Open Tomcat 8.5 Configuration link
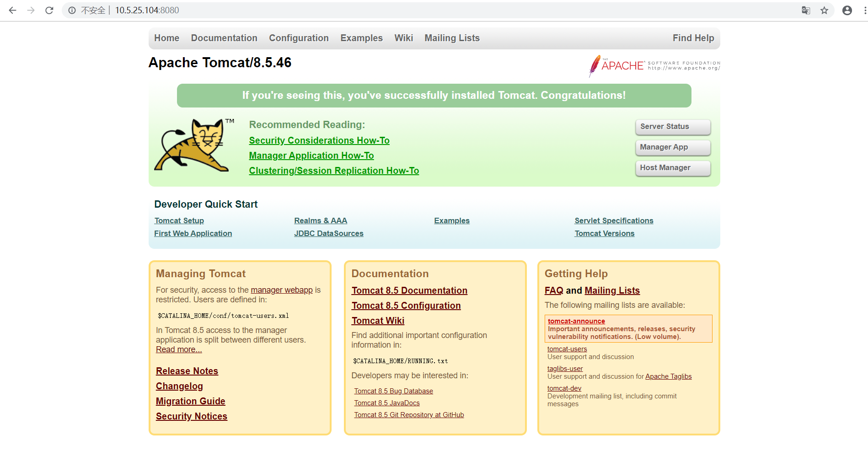Screen dimensions: 868x451 [x=406, y=306]
